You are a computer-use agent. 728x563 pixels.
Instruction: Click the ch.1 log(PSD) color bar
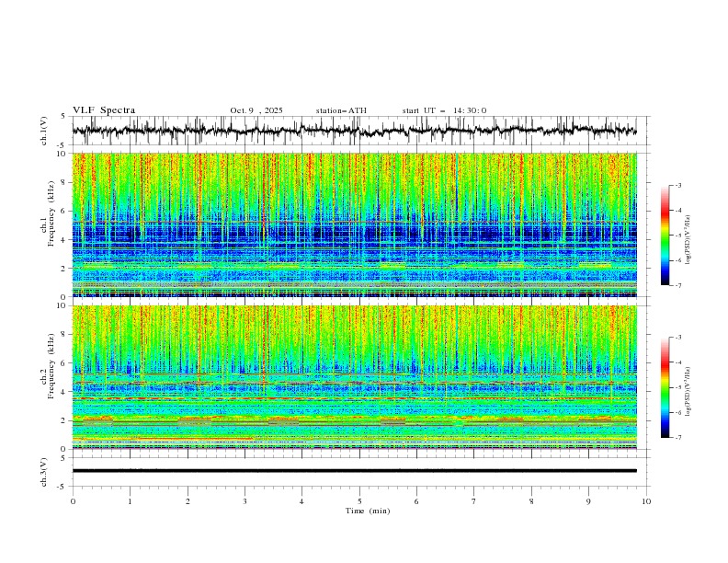665,235
